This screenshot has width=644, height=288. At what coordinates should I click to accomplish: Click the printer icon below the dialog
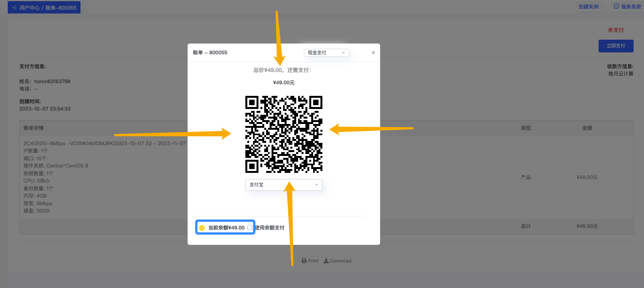pos(304,261)
